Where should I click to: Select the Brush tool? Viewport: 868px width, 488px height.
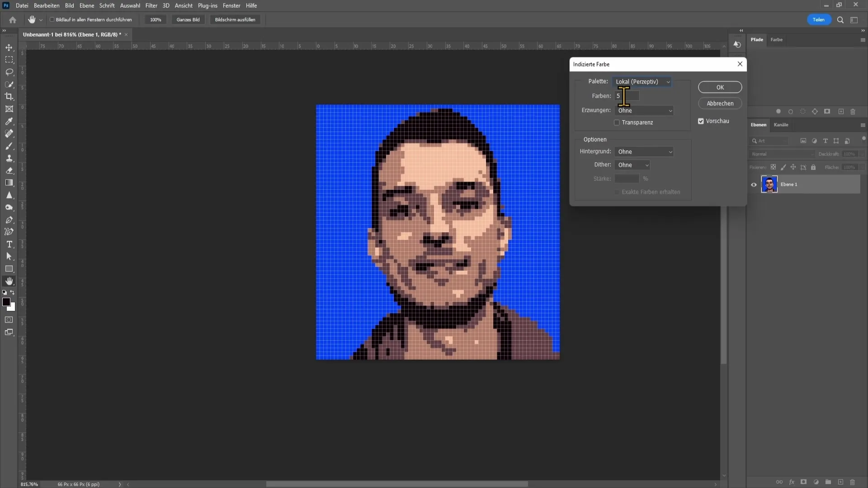9,146
